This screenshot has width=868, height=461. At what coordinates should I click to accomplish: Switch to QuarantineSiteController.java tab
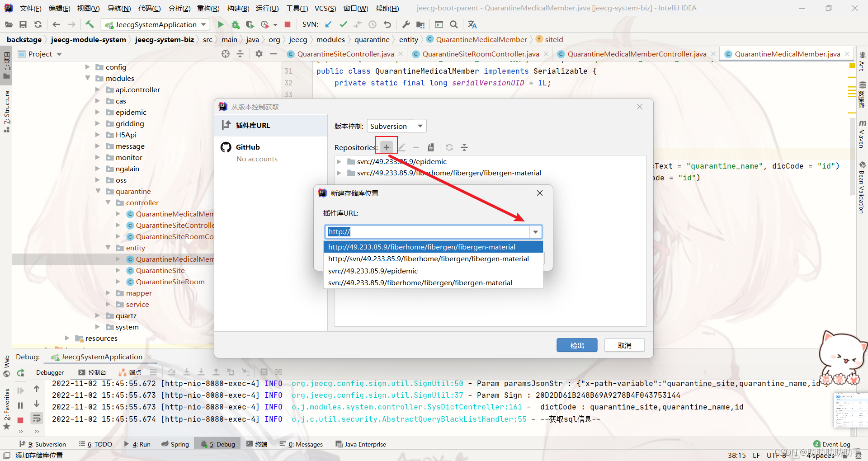[x=345, y=54]
